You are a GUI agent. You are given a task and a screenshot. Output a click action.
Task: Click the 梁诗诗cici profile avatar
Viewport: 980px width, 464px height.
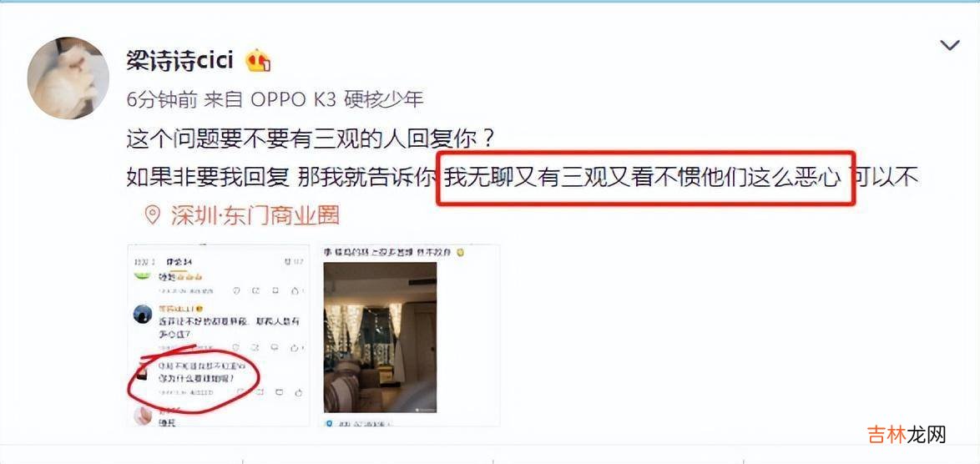68,78
